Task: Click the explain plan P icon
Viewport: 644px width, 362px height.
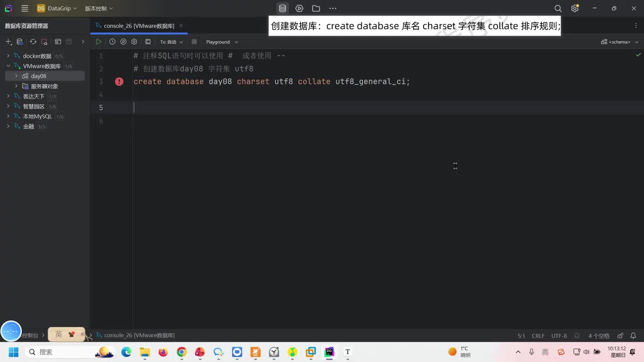Action: pos(123,42)
